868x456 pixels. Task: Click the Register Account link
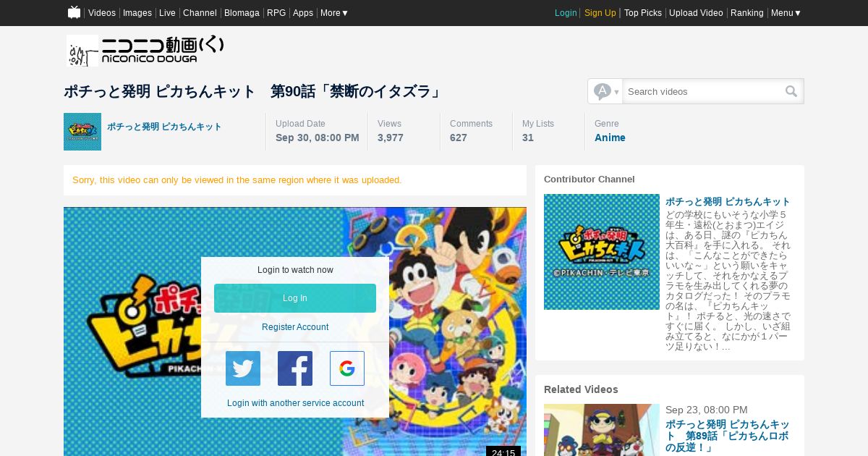[x=295, y=327]
